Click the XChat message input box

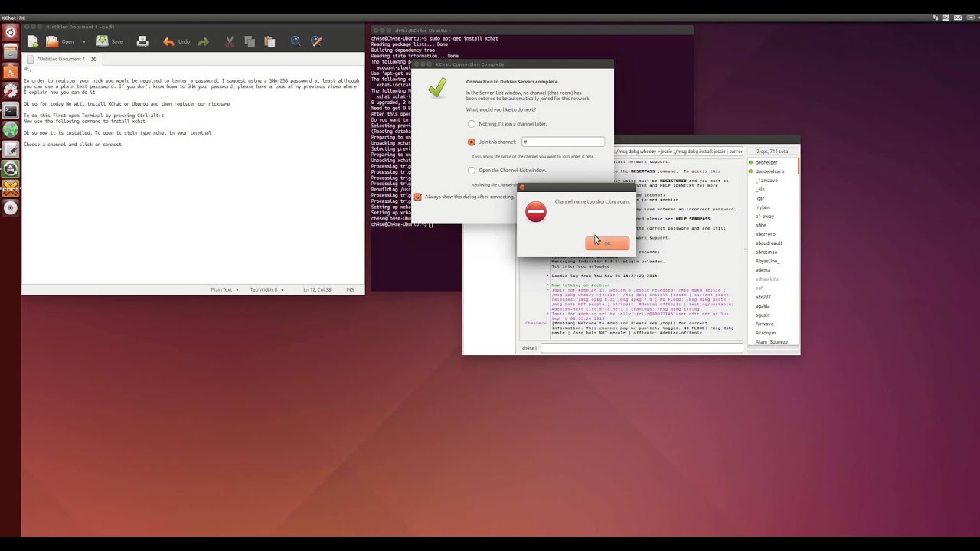tap(642, 348)
